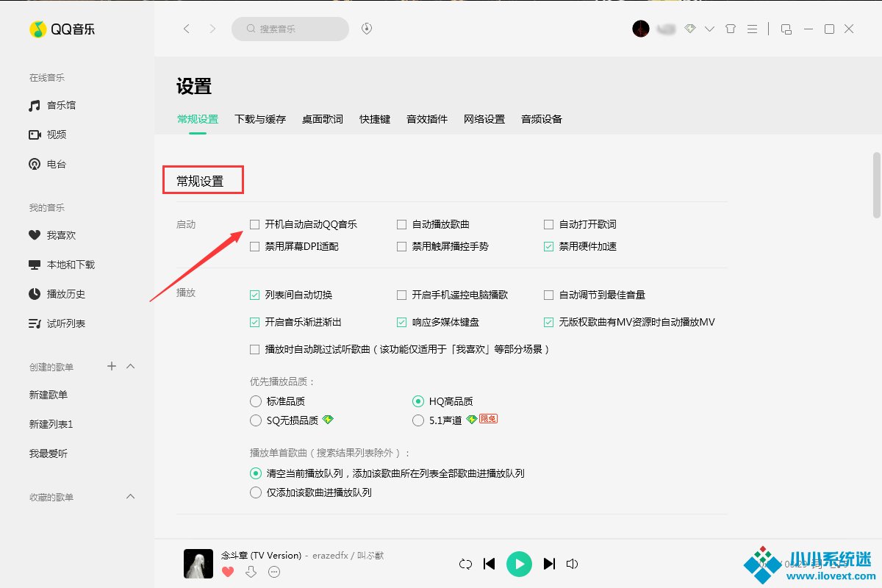This screenshot has width=882, height=588.
Task: Open 试听列表 in the sidebar
Action: coord(57,323)
